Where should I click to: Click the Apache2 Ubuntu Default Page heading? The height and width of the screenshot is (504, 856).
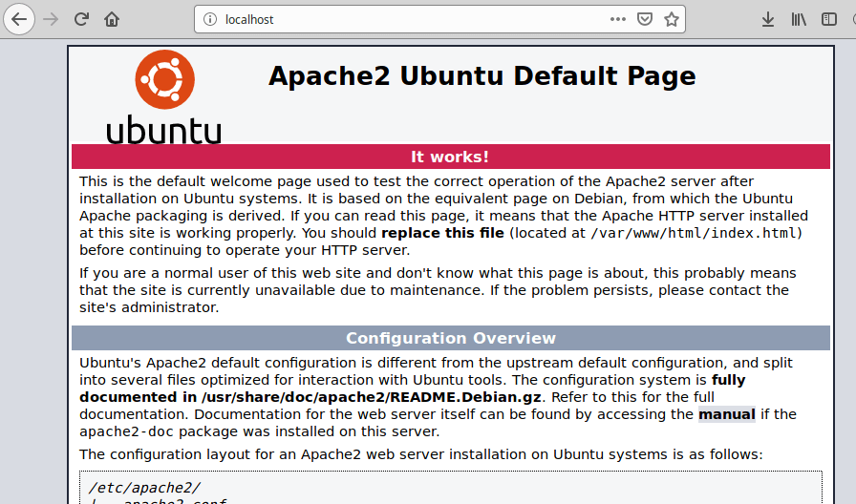click(x=481, y=76)
